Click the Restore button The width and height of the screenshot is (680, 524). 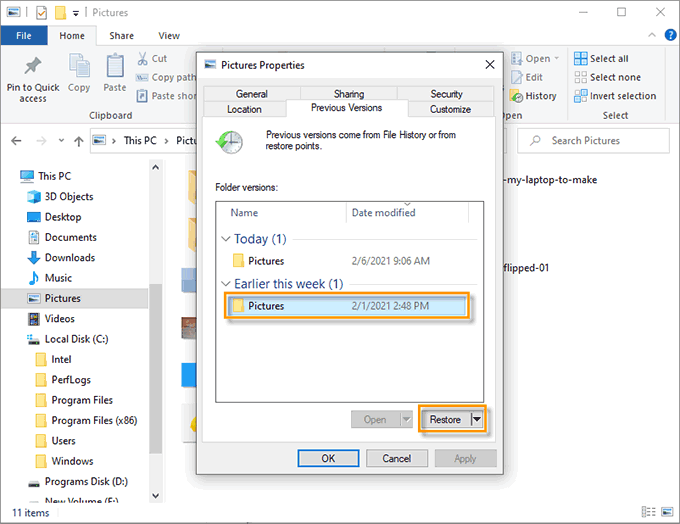(x=445, y=419)
